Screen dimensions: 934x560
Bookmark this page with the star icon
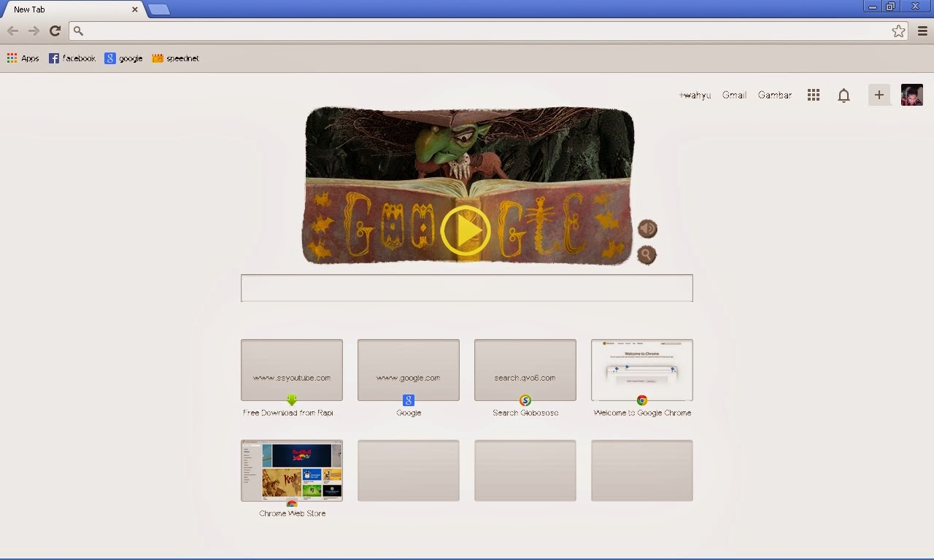[898, 31]
